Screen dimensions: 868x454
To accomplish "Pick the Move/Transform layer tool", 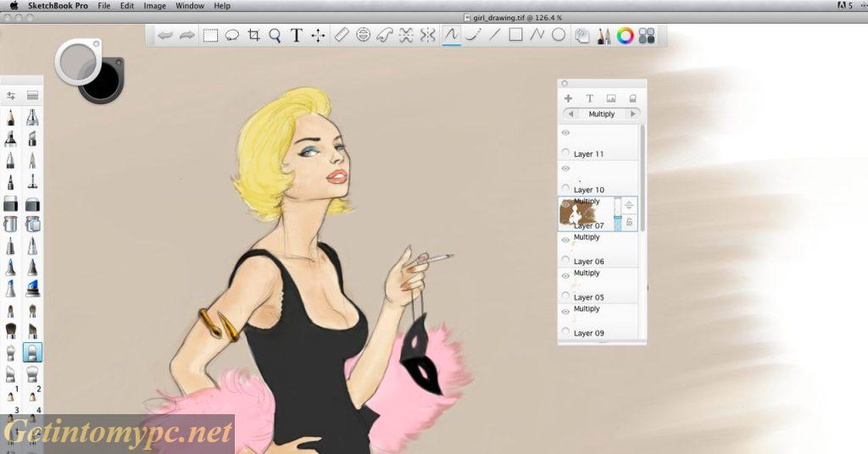I will point(318,36).
